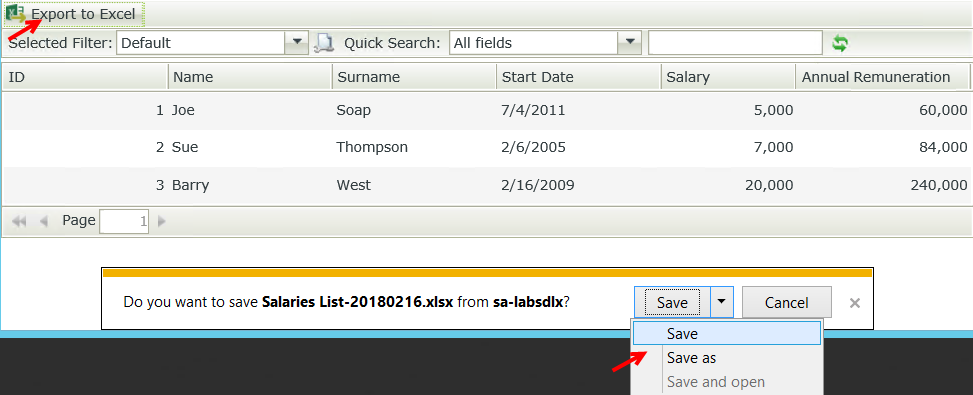Click the Export to Excel icon
Viewport: 973px width, 395px height.
pyautogui.click(x=17, y=14)
